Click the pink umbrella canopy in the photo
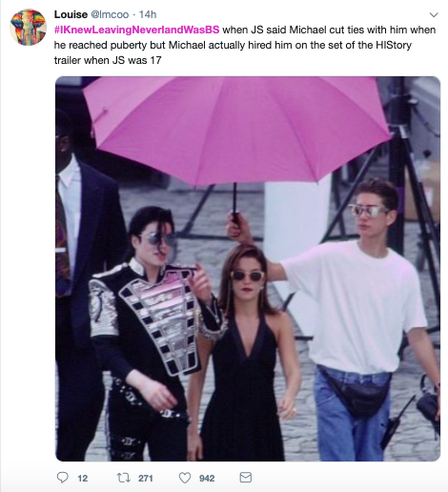Image resolution: width=448 pixels, height=492 pixels. 236,127
